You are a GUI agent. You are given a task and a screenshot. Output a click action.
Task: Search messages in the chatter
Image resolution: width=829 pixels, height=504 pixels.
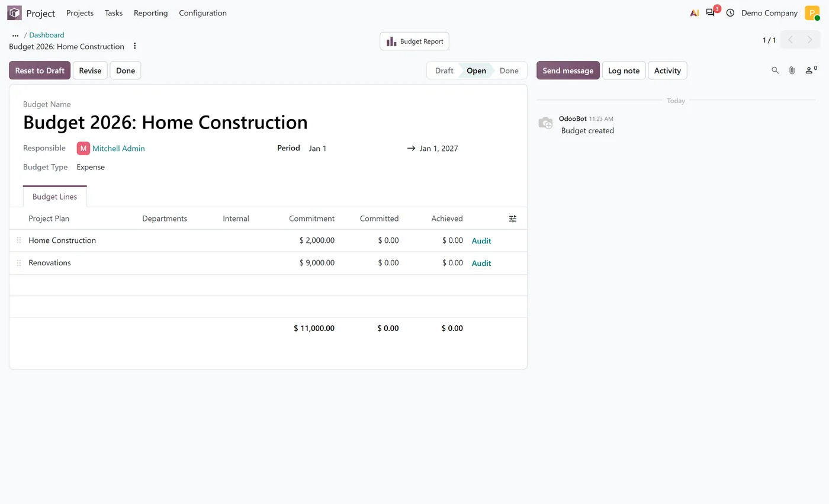(775, 70)
